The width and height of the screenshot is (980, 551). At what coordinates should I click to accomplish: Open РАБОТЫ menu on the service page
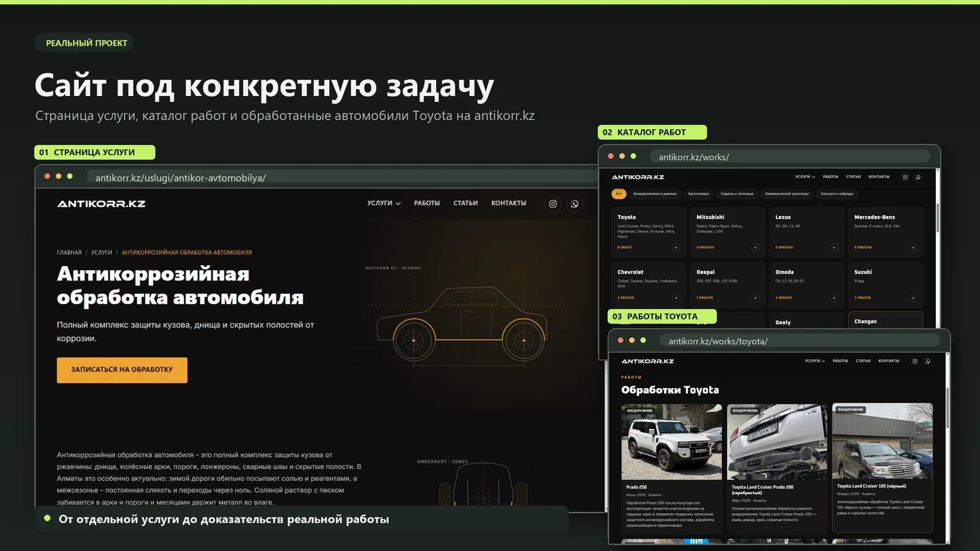(427, 203)
